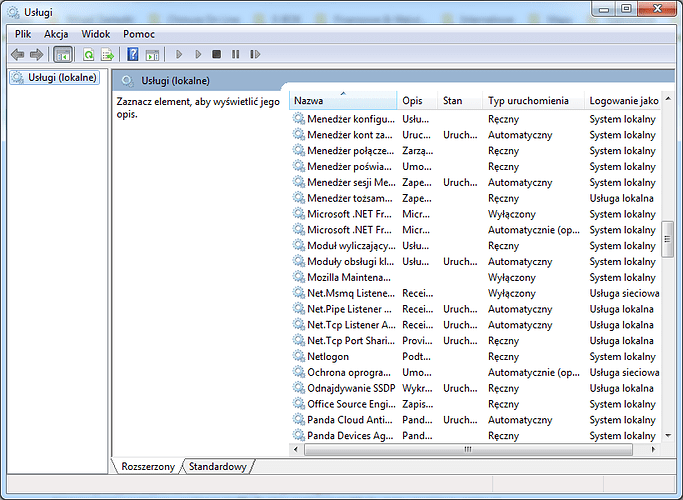Select Usługi (lokalne) in the left tree

point(54,78)
